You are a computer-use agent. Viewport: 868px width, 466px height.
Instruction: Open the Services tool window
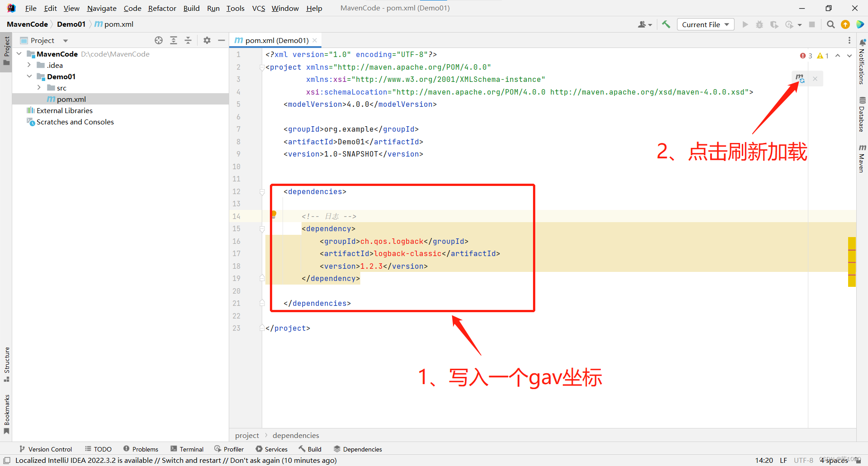[x=272, y=449]
